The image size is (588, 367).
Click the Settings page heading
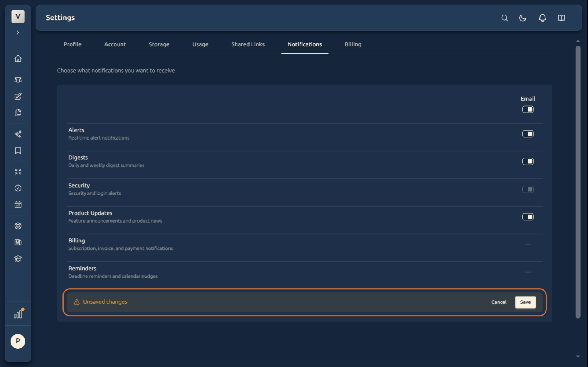coord(60,18)
